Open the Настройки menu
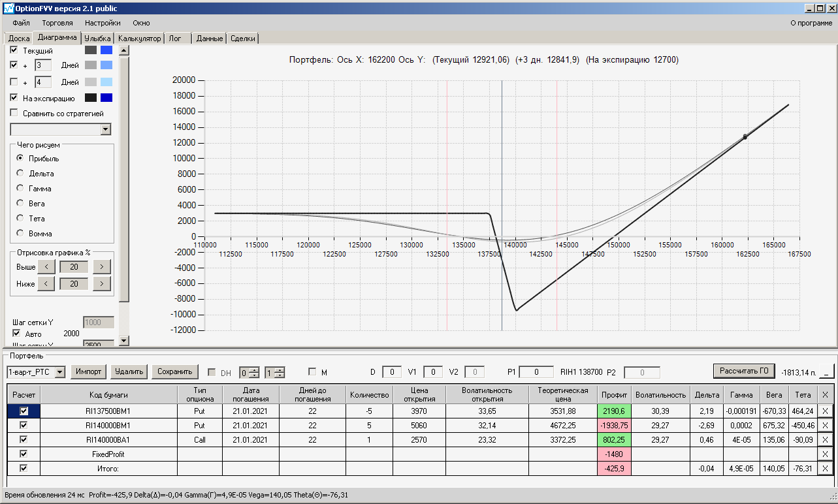838x504 pixels. [103, 23]
